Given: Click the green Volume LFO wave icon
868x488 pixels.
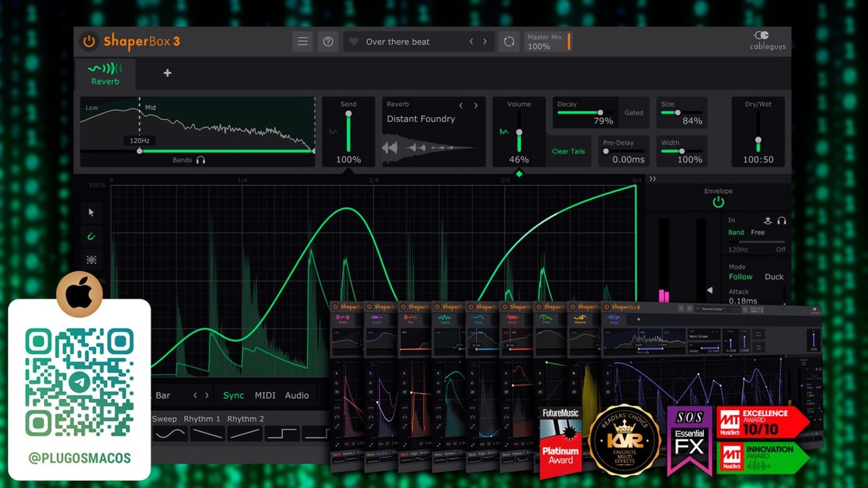Looking at the screenshot, I should point(504,132).
